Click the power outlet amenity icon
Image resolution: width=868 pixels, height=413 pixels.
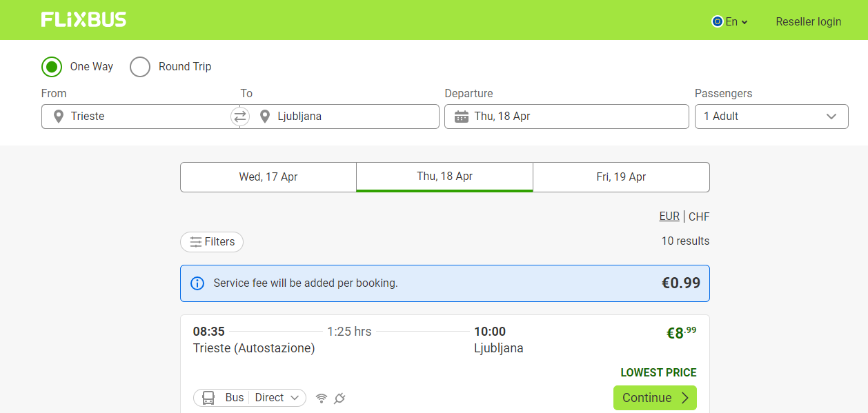point(339,398)
